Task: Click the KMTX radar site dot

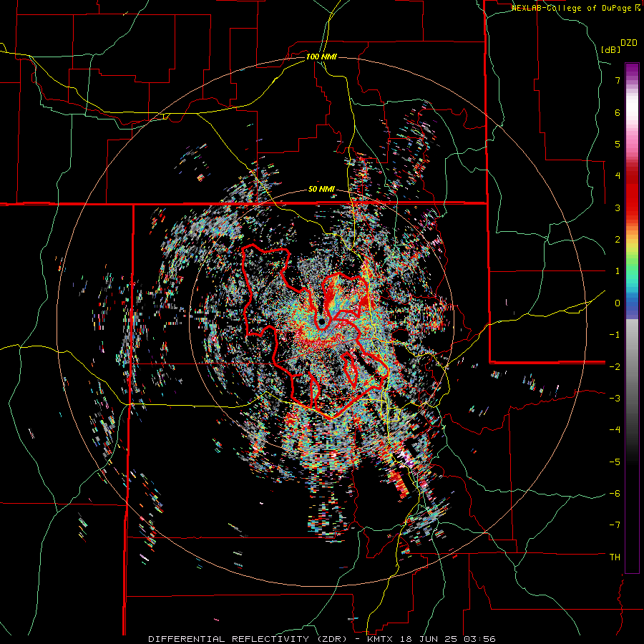Action: click(321, 321)
